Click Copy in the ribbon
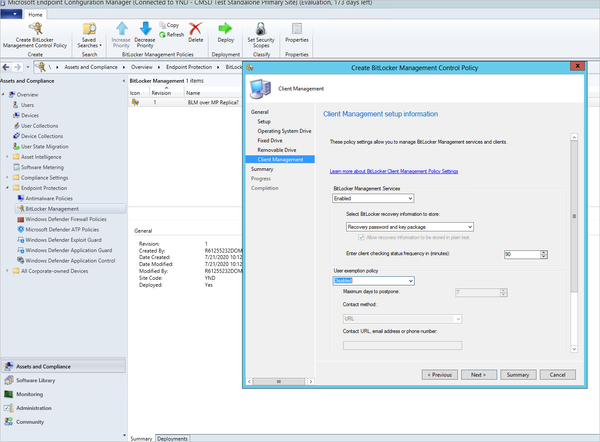Viewport: 600px width, 442px height. point(169,25)
